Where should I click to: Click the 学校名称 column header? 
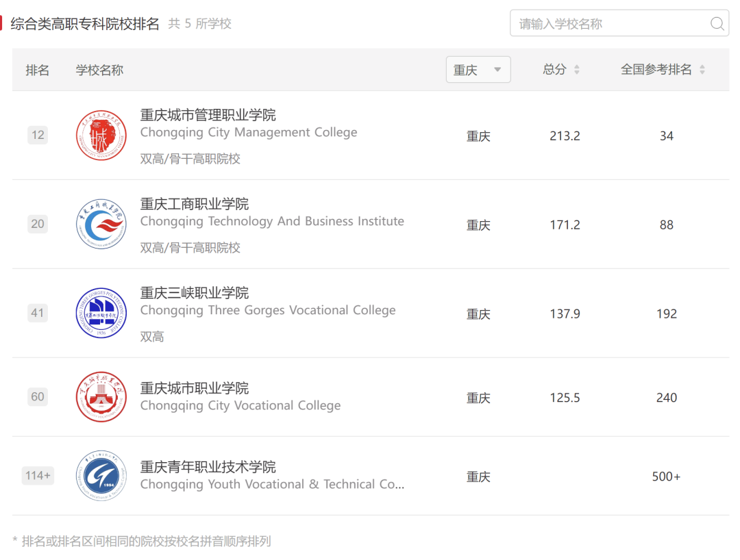[99, 69]
